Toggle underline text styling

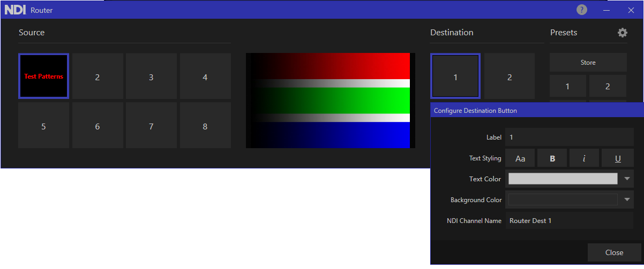point(617,158)
